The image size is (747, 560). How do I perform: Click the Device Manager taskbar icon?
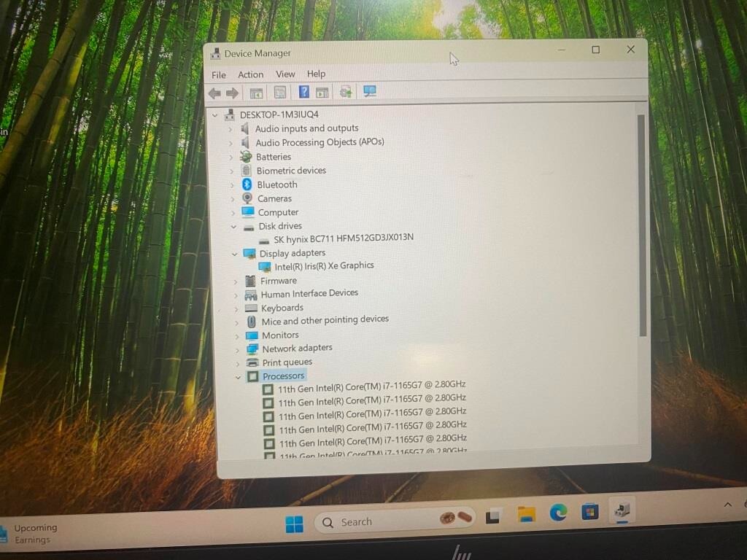[622, 510]
